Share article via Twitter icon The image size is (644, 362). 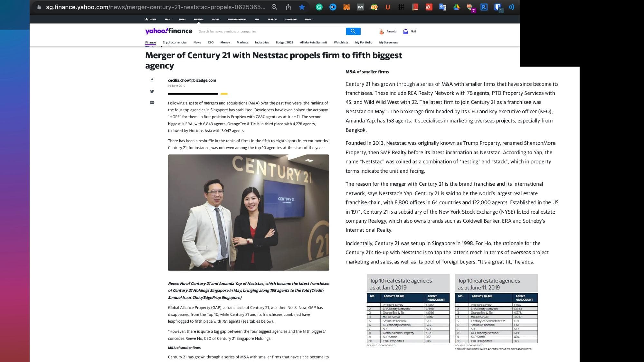[152, 91]
